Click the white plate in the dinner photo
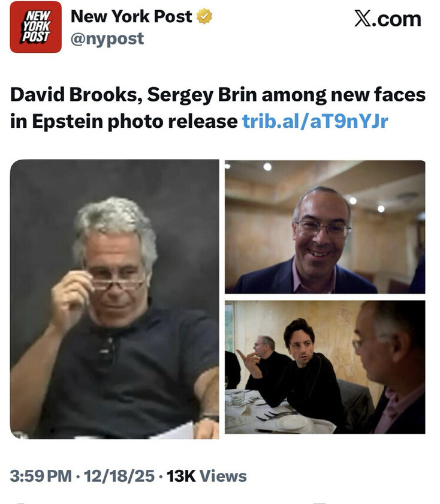Image resolution: width=440 pixels, height=504 pixels. tap(292, 422)
